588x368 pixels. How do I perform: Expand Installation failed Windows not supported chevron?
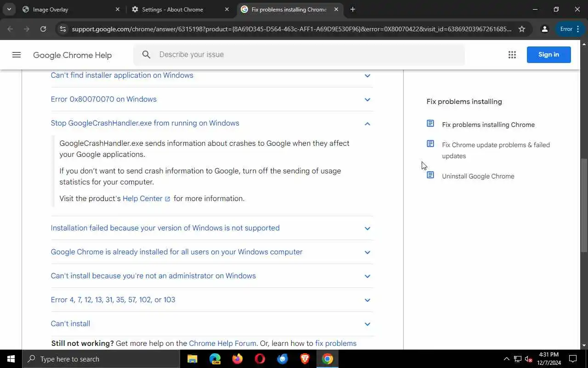[x=367, y=228]
